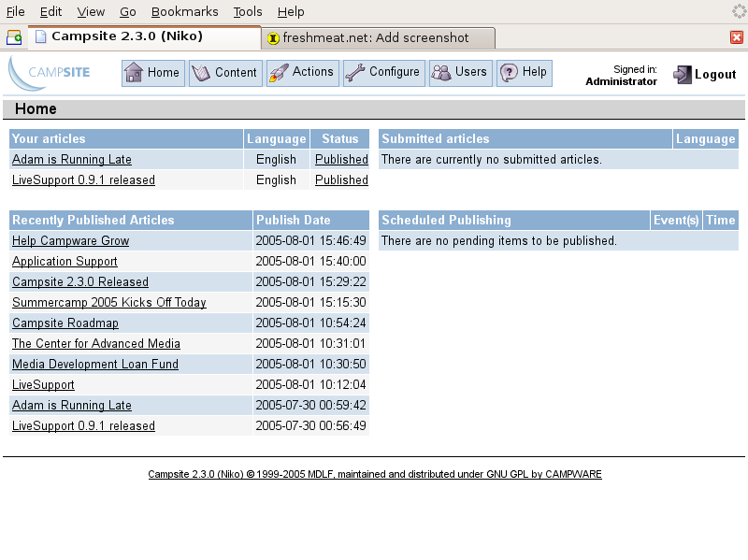Click the Logout text link
748x560 pixels.
(x=715, y=75)
